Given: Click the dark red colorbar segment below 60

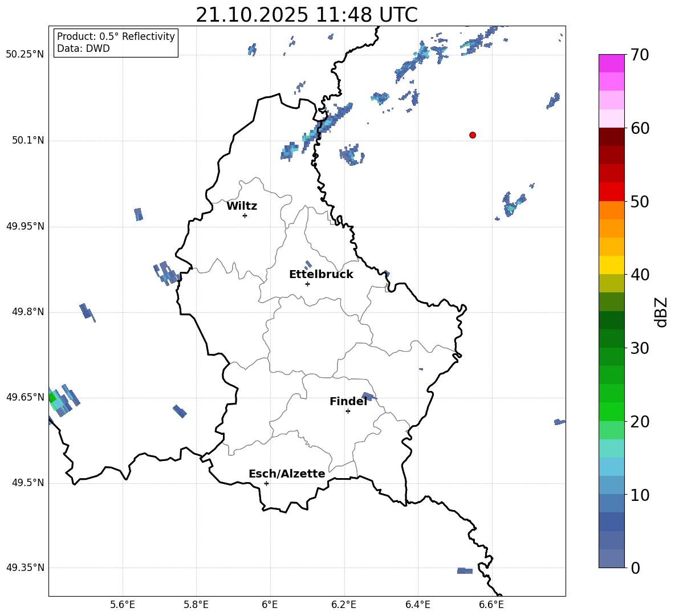Looking at the screenshot, I should click(611, 137).
